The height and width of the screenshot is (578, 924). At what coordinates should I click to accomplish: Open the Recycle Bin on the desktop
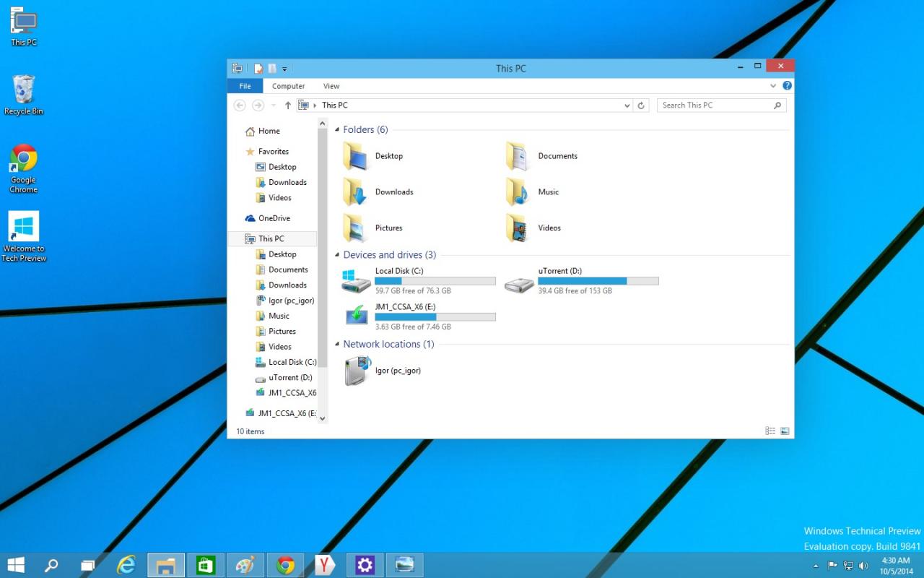point(24,90)
